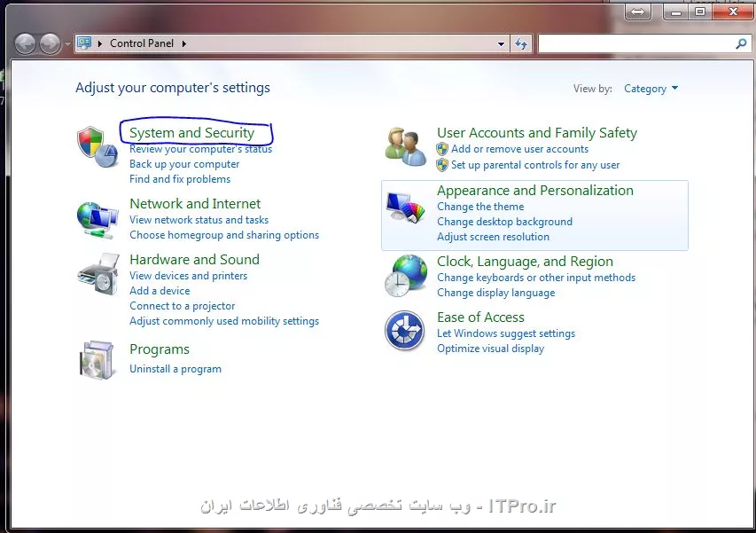The image size is (756, 533).
Task: Click Add a device link
Action: coord(160,291)
